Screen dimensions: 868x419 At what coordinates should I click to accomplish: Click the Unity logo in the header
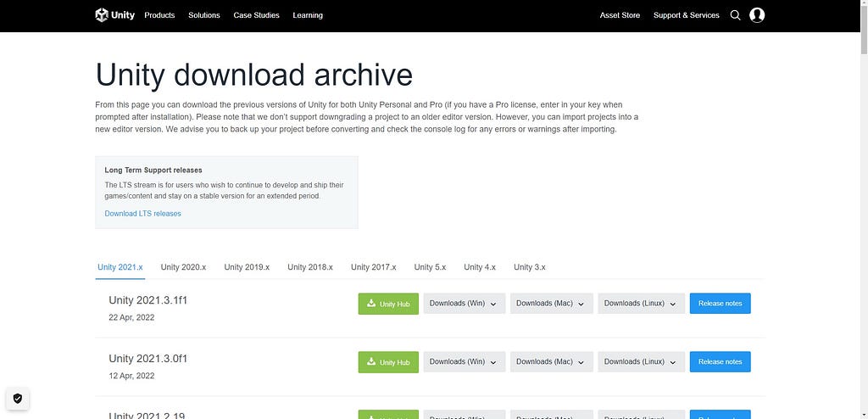pos(115,15)
